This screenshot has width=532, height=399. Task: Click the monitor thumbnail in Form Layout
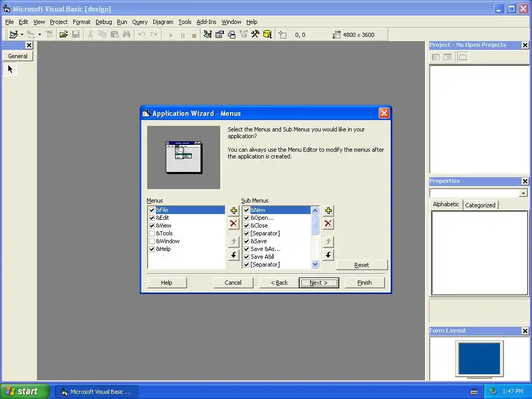click(x=479, y=360)
